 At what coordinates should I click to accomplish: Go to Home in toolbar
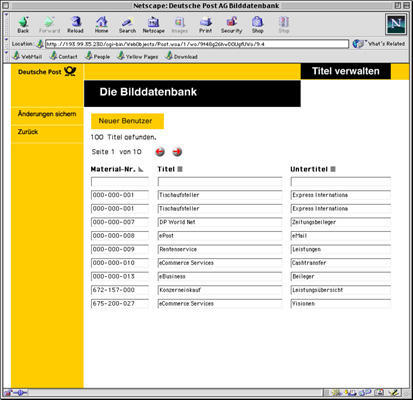(101, 25)
